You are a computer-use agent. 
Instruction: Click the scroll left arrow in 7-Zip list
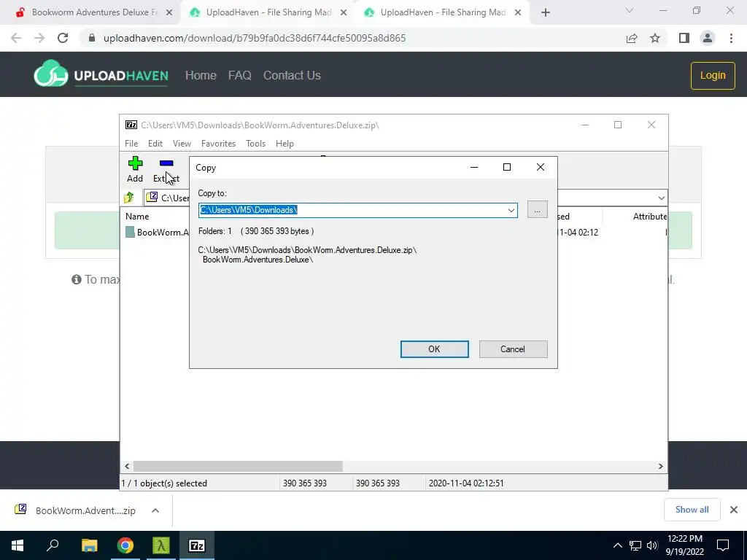[127, 466]
